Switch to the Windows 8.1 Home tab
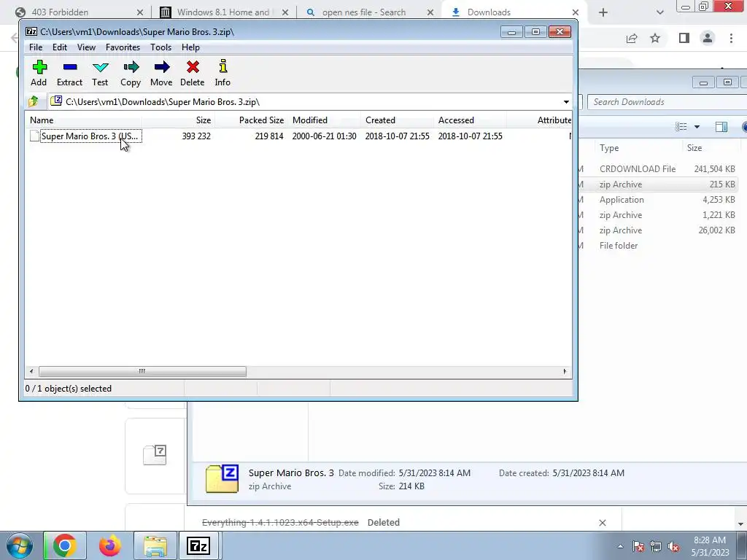The height and width of the screenshot is (560, 747). [224, 12]
